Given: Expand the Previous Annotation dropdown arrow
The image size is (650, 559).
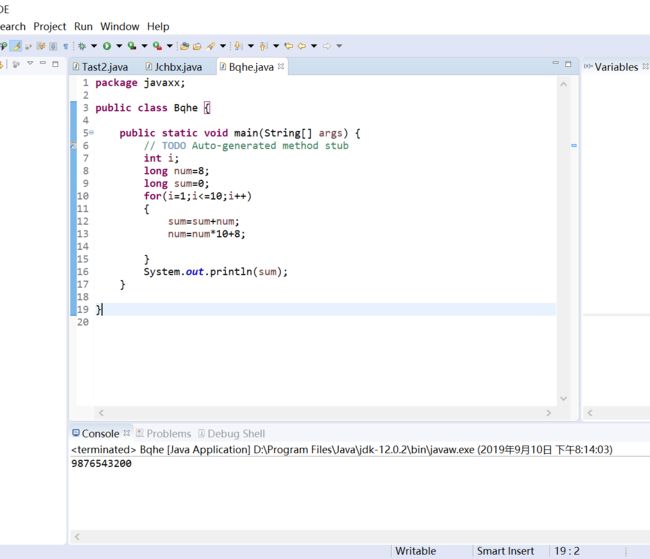Looking at the screenshot, I should click(276, 46).
